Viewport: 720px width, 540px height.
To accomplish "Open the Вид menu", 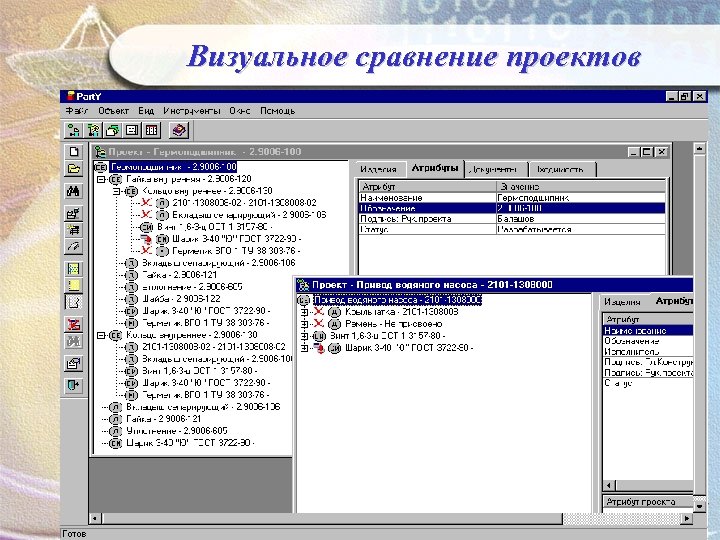I will pyautogui.click(x=146, y=111).
